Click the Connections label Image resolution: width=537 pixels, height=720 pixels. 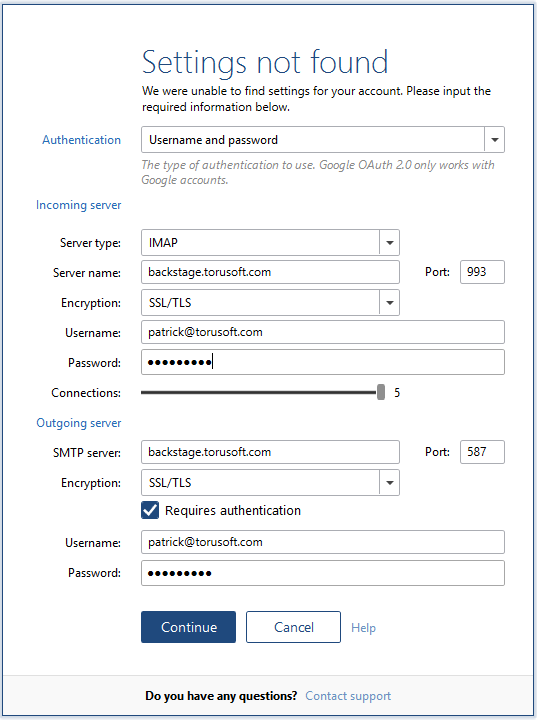point(86,393)
